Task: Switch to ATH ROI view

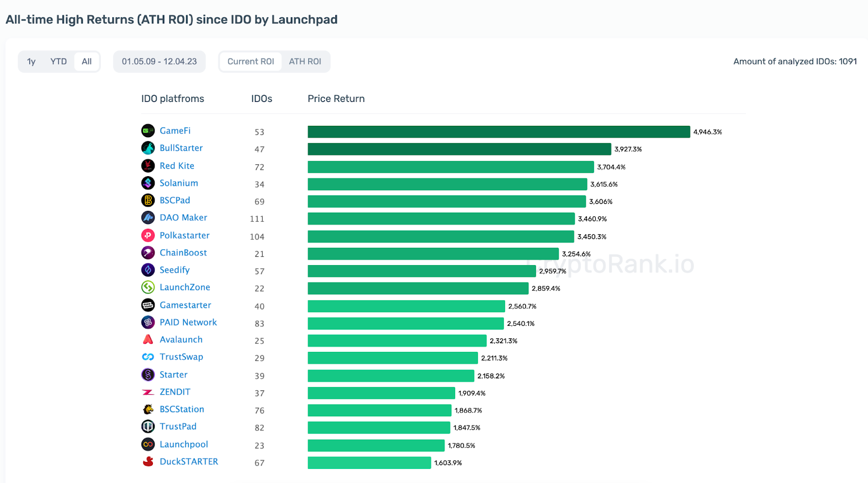Action: point(305,62)
